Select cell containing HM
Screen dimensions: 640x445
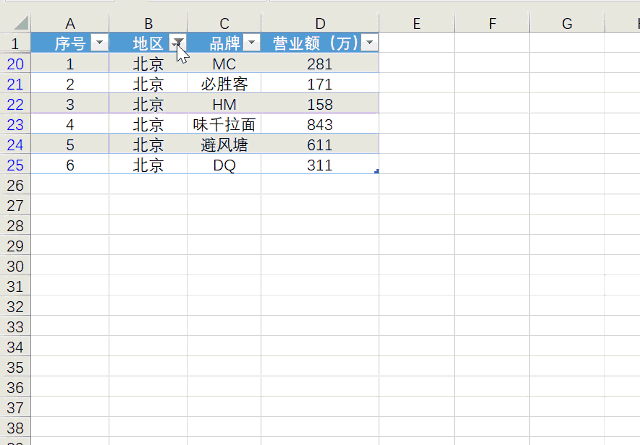click(x=224, y=104)
